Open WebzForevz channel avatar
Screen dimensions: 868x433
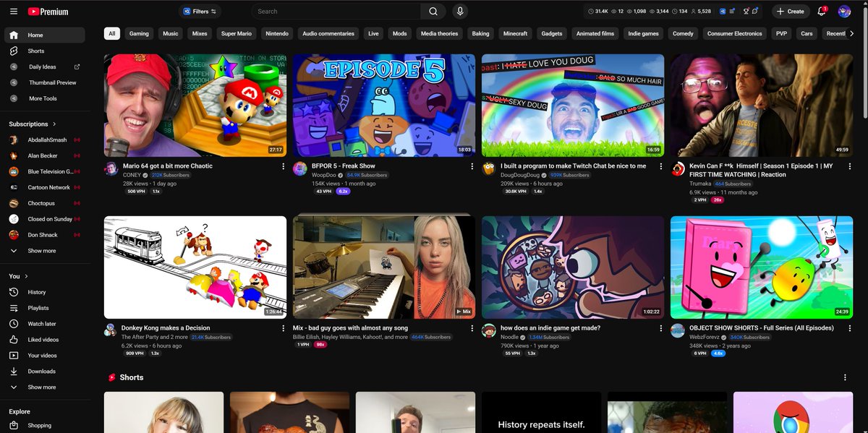[678, 331]
